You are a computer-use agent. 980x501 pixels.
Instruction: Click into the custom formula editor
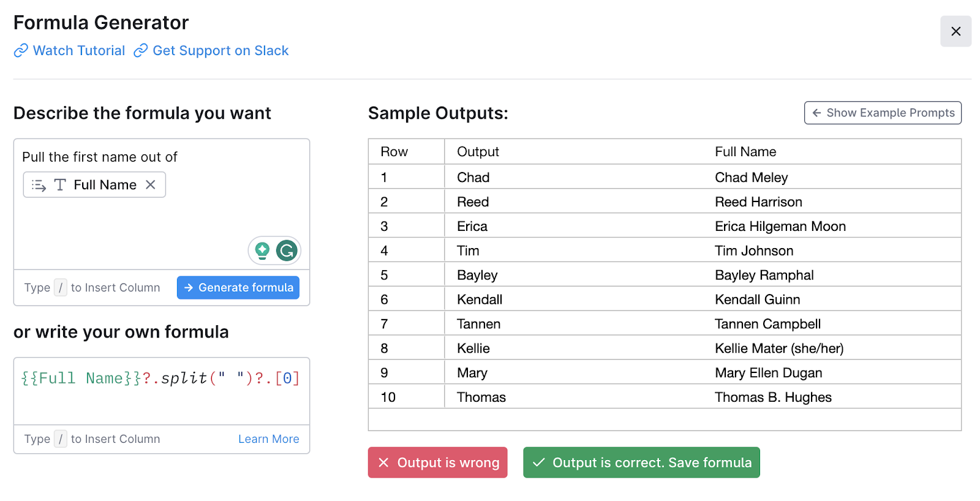pos(162,391)
